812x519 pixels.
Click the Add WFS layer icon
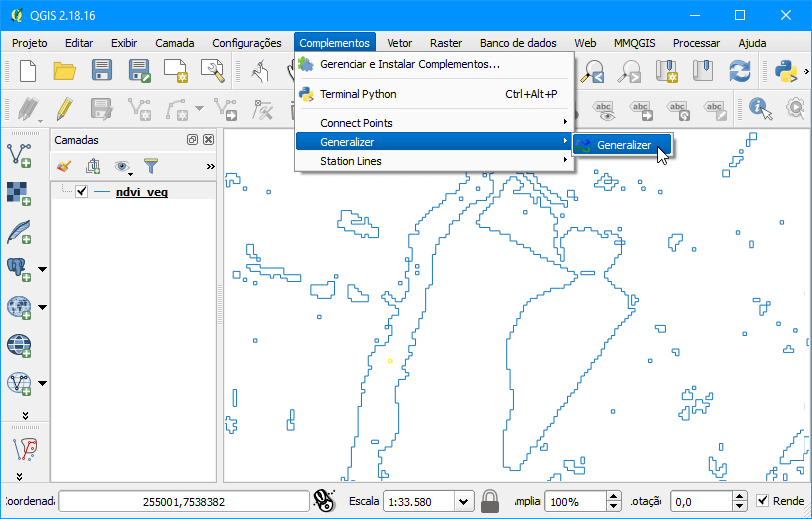pos(19,383)
